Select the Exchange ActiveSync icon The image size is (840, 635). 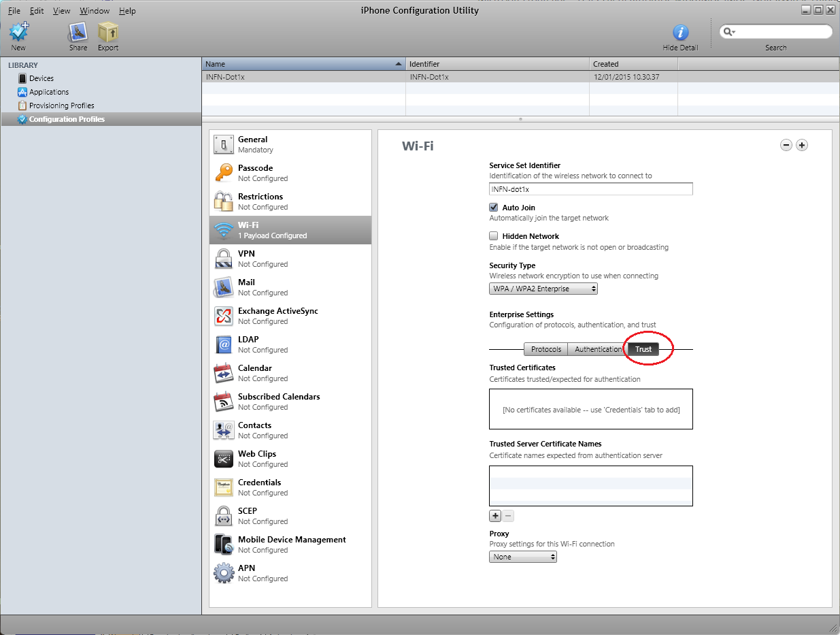[x=224, y=316]
